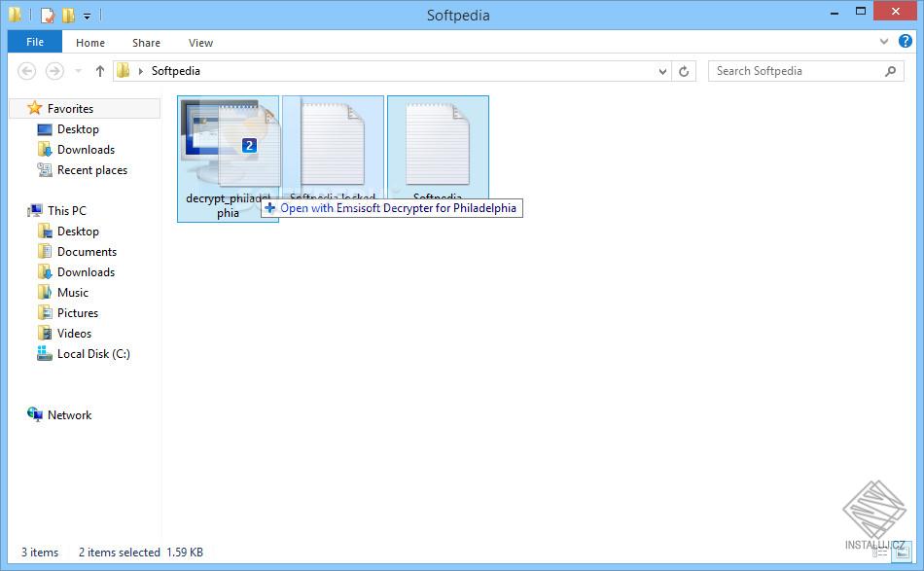Screen dimensions: 924x571
Task: Open the Pictures folder
Action: pyautogui.click(x=77, y=313)
